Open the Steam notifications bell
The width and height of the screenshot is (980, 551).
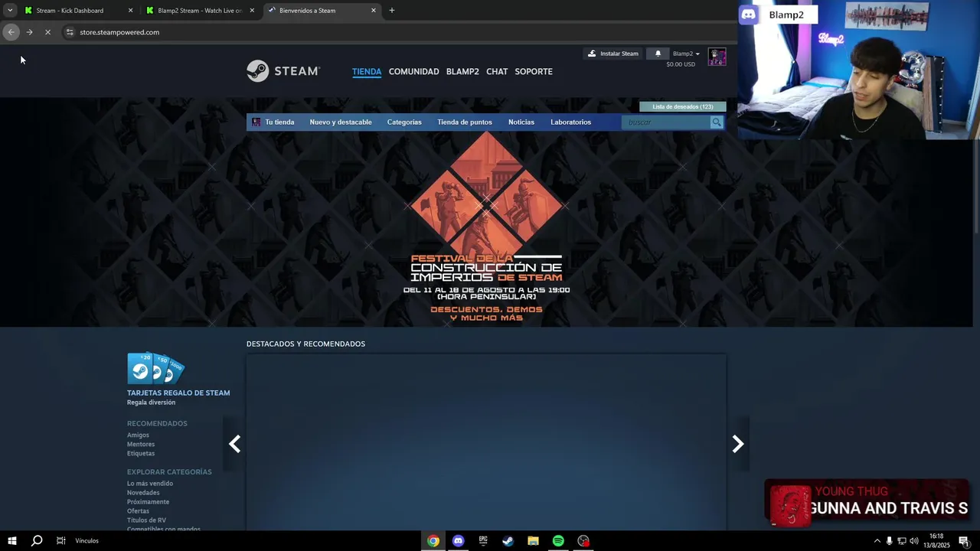pyautogui.click(x=658, y=54)
